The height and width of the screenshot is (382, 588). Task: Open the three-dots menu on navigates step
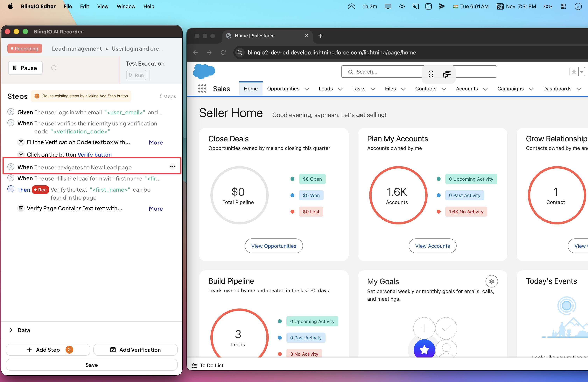pyautogui.click(x=172, y=167)
